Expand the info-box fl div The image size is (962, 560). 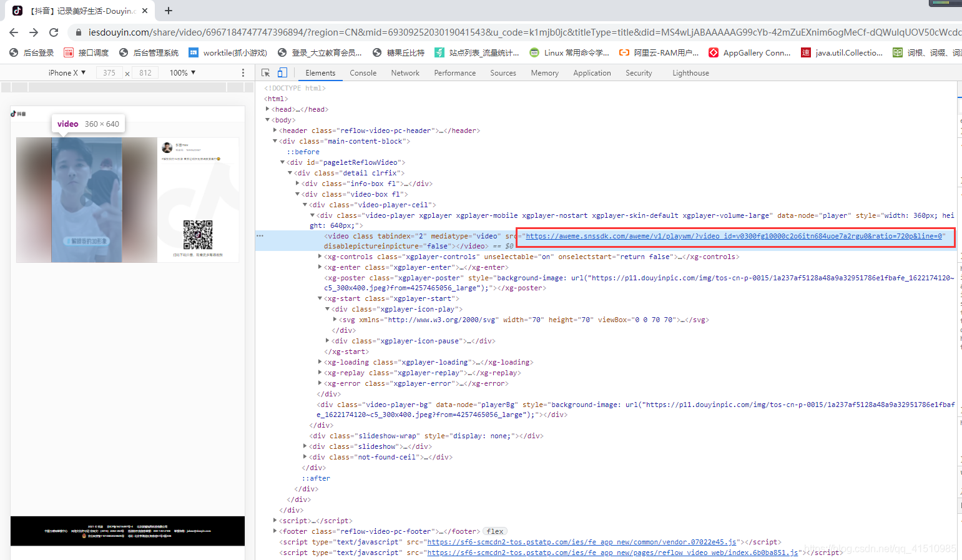[298, 184]
